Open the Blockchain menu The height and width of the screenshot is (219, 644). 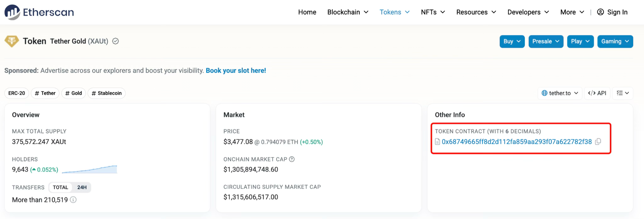(348, 12)
